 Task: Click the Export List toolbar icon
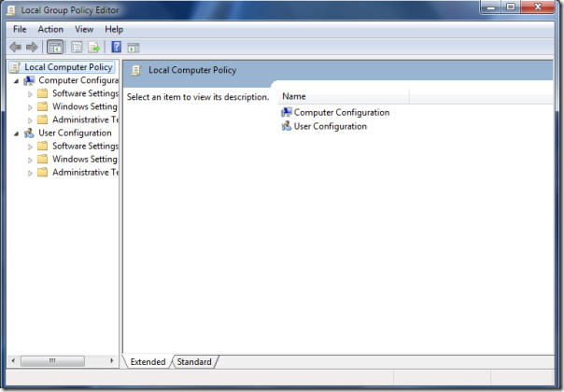click(94, 47)
